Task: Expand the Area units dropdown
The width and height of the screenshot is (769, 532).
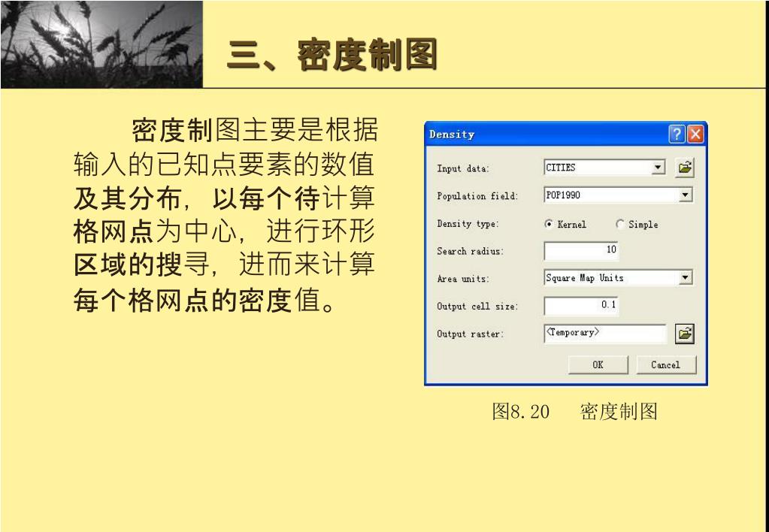Action: 686,278
